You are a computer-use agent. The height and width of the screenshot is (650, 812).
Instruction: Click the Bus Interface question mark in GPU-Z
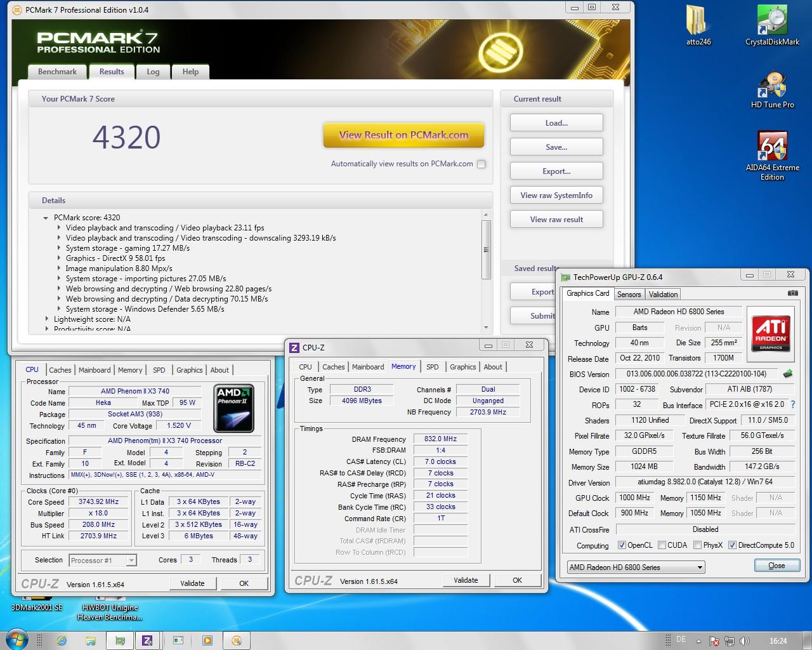point(792,404)
